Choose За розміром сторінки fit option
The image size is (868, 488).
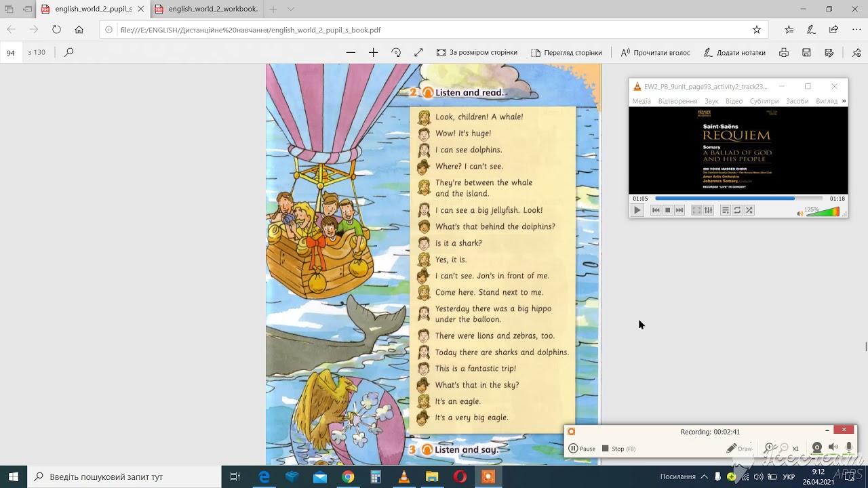(x=477, y=52)
